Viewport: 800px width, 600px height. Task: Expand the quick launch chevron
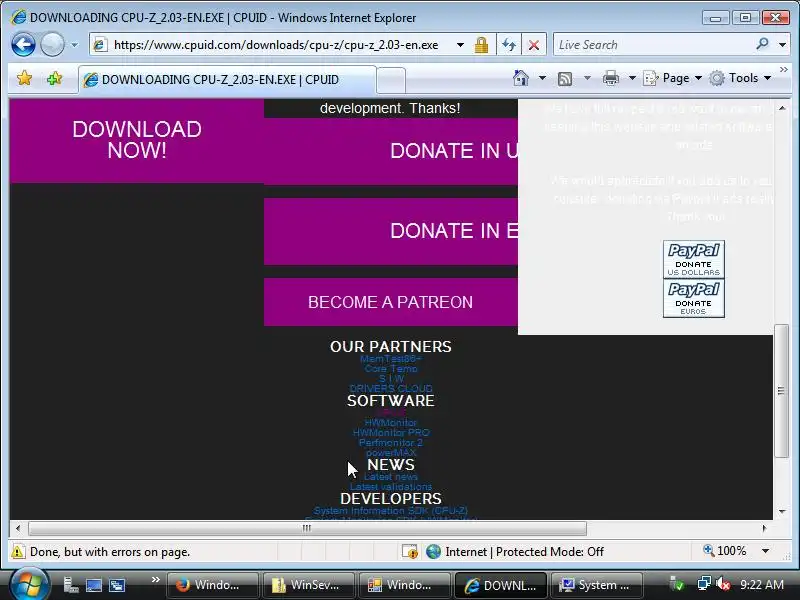click(x=155, y=580)
